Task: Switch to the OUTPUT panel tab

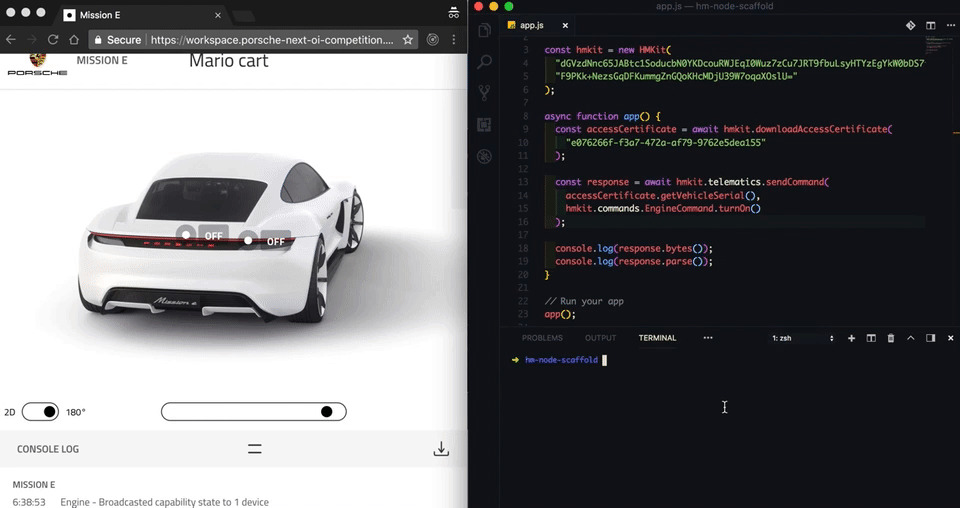Action: point(600,338)
